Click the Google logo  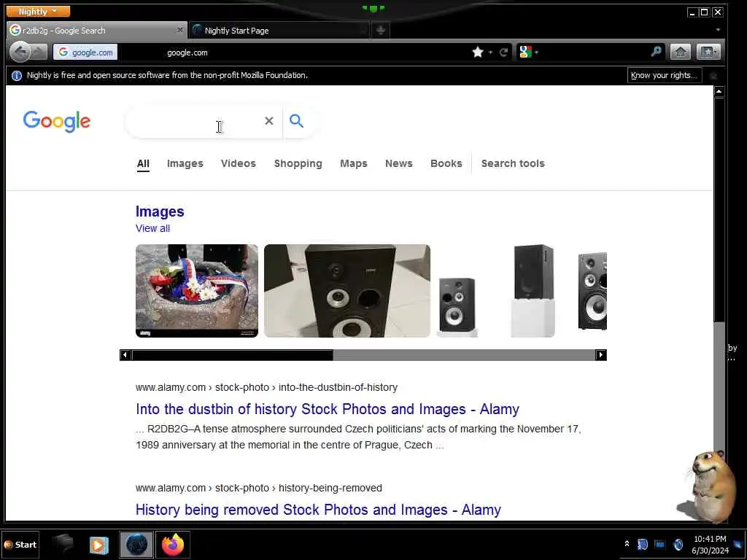57,122
